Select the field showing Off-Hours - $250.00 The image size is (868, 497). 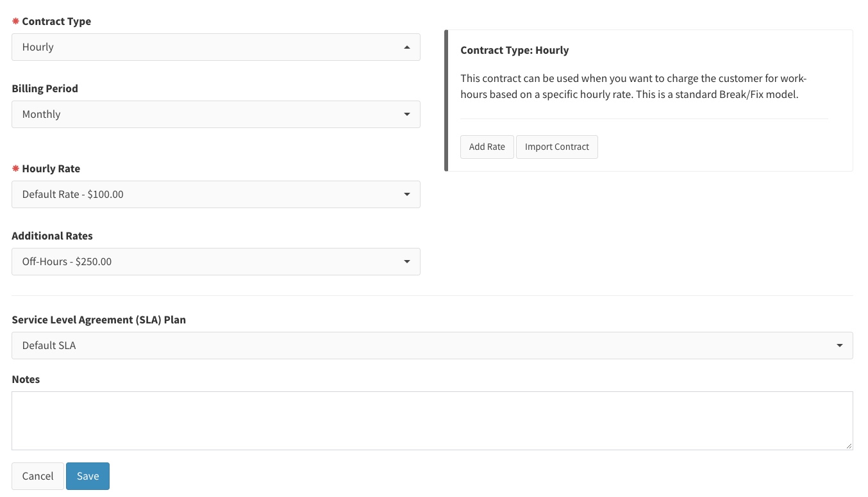tap(215, 261)
